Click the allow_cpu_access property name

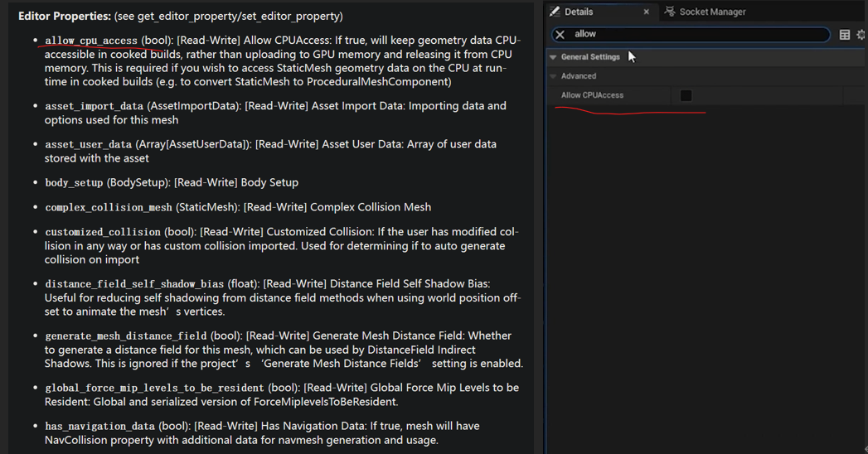91,41
